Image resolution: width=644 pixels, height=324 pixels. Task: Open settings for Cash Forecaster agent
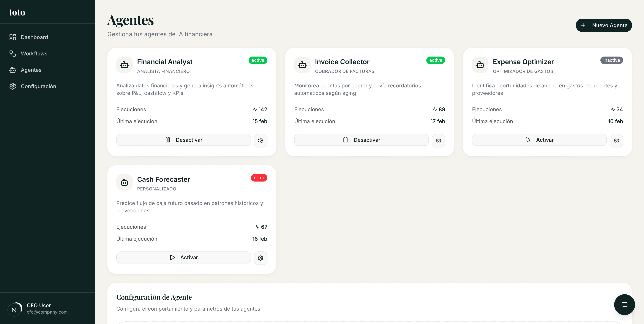(261, 258)
